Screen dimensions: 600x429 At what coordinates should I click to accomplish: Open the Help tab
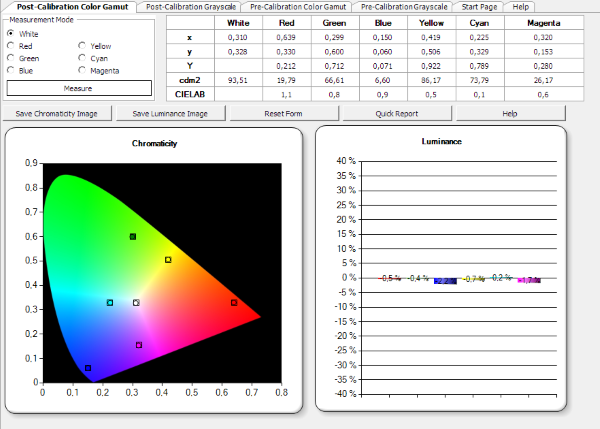[520, 7]
